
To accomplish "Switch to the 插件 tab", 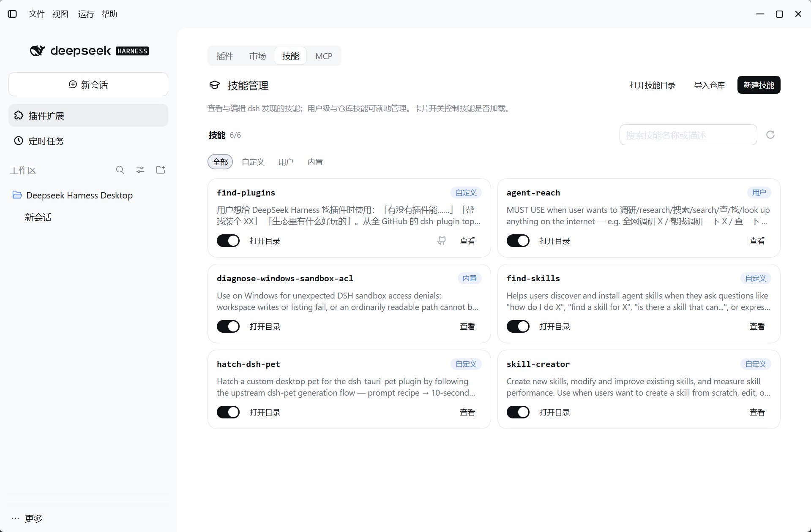I will [224, 56].
